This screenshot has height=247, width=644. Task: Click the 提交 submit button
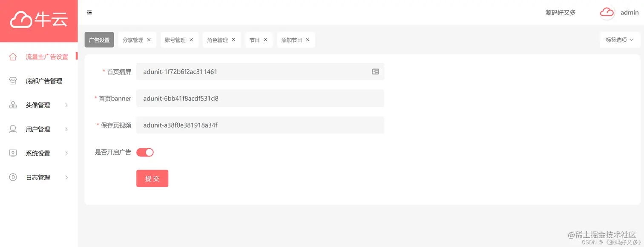point(152,179)
